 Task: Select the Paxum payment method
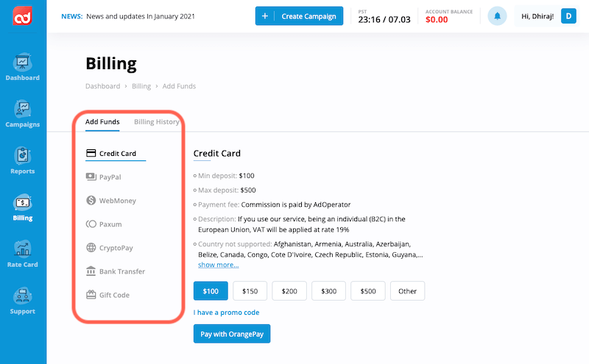[x=110, y=224]
